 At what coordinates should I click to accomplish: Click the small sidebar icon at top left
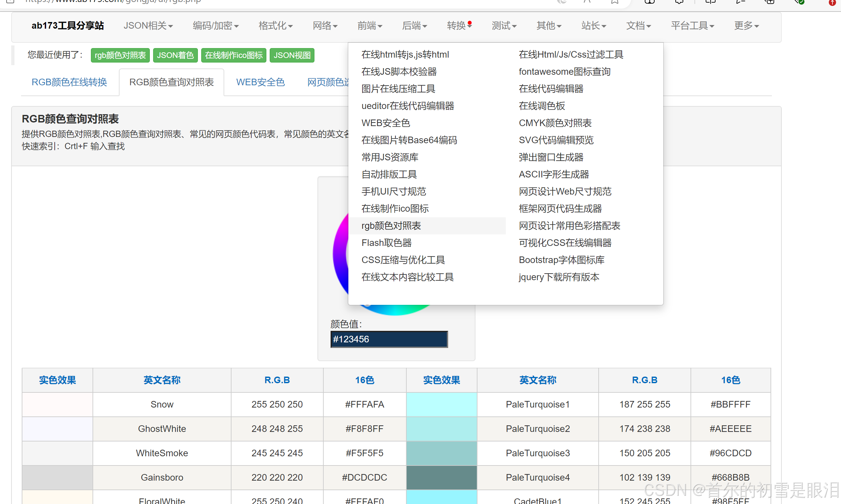[10, 2]
